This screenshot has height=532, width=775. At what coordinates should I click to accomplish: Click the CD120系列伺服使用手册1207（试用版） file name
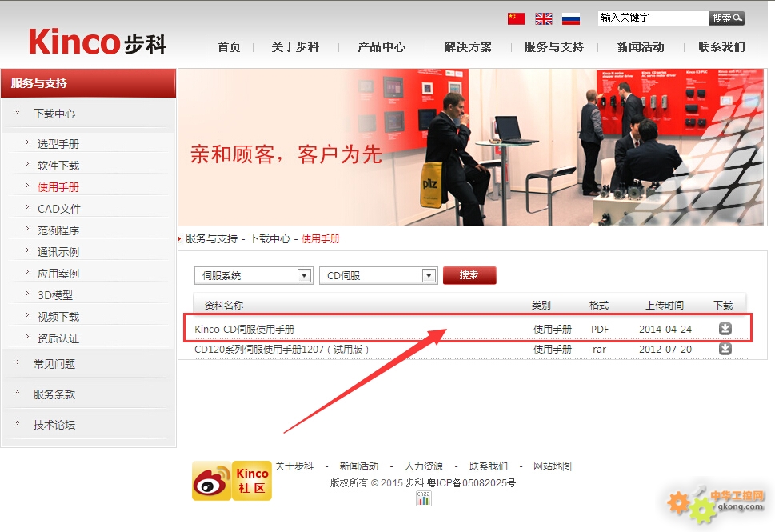point(282,349)
